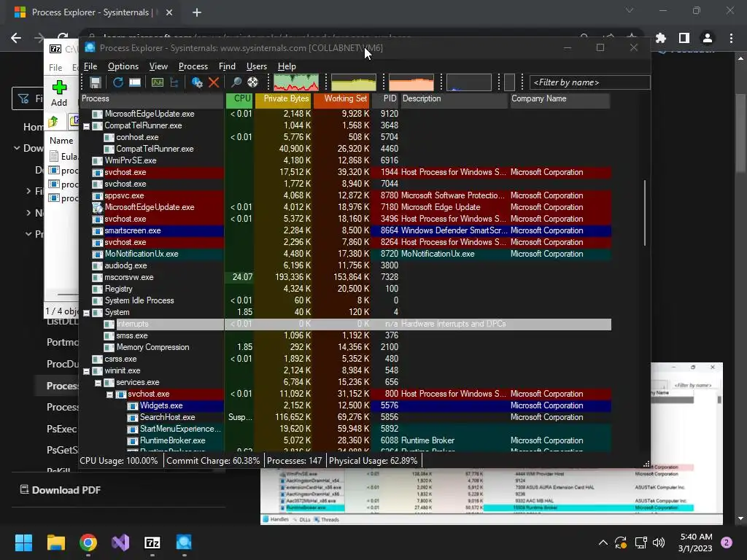Sort by the PID column header
This screenshot has width=747, height=560.
pyautogui.click(x=385, y=99)
